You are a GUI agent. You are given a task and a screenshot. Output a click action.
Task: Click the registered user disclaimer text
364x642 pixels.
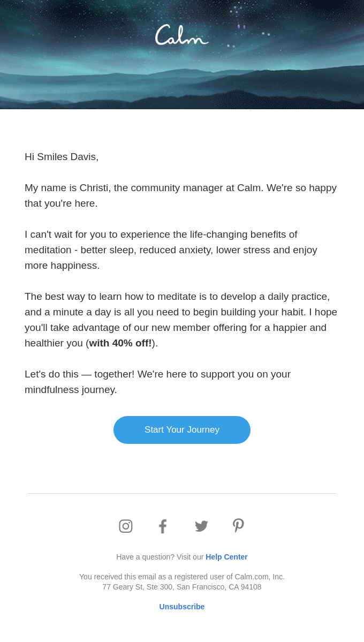coord(182,577)
